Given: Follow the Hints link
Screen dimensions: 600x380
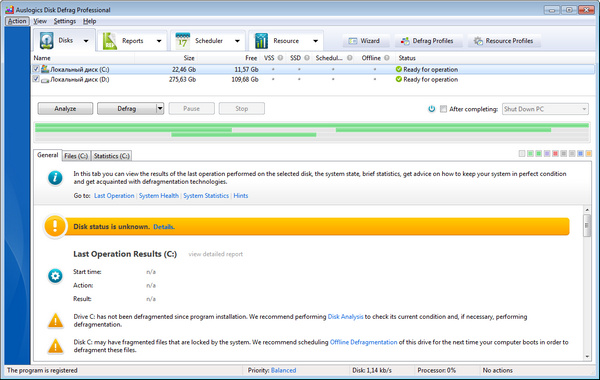Looking at the screenshot, I should pyautogui.click(x=241, y=196).
